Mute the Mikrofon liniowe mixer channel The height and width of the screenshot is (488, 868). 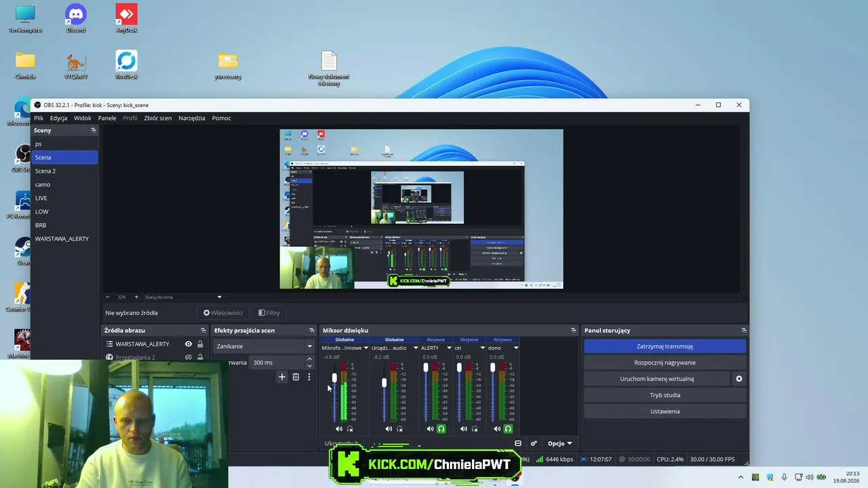[339, 428]
